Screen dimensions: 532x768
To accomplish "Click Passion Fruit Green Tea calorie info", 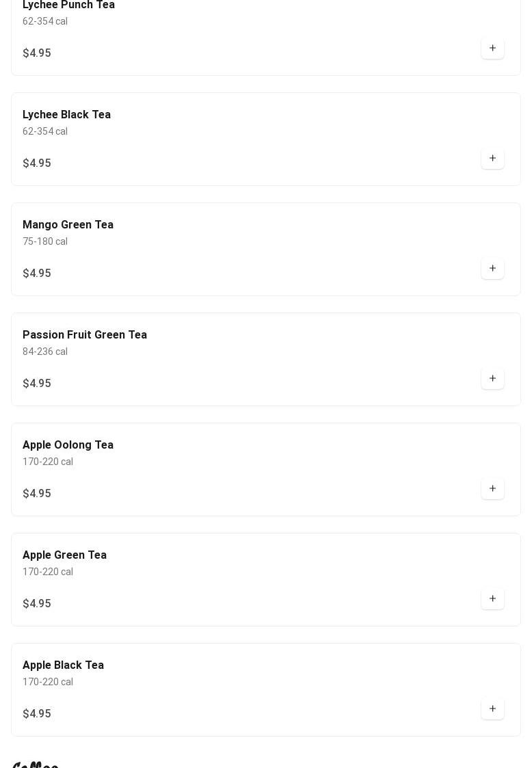I will pos(45,352).
